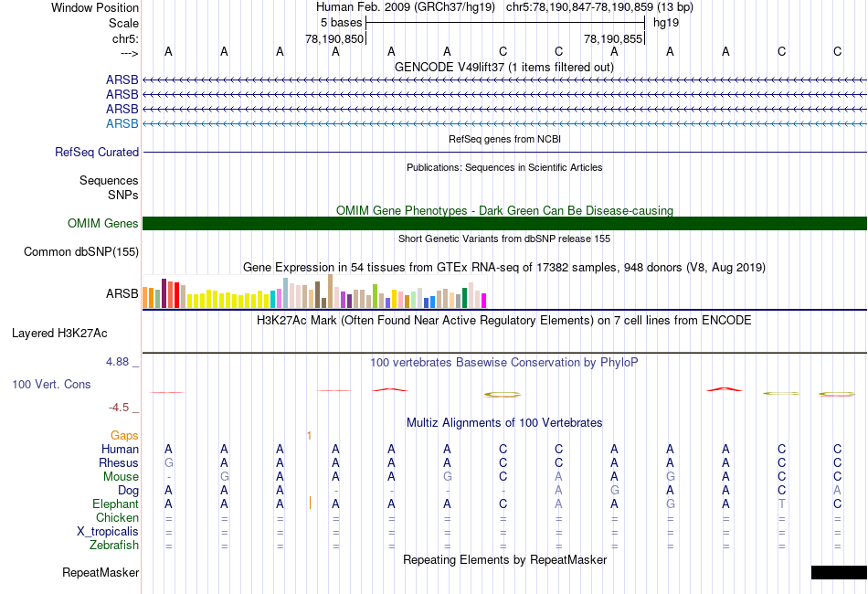This screenshot has height=594, width=868.
Task: Click the 78,190,855 ruler position
Action: [613, 38]
